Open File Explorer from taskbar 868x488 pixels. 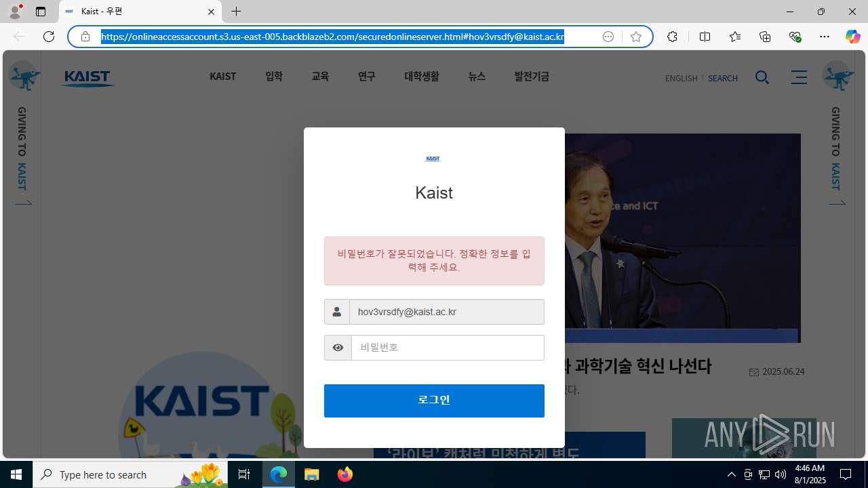tap(312, 474)
